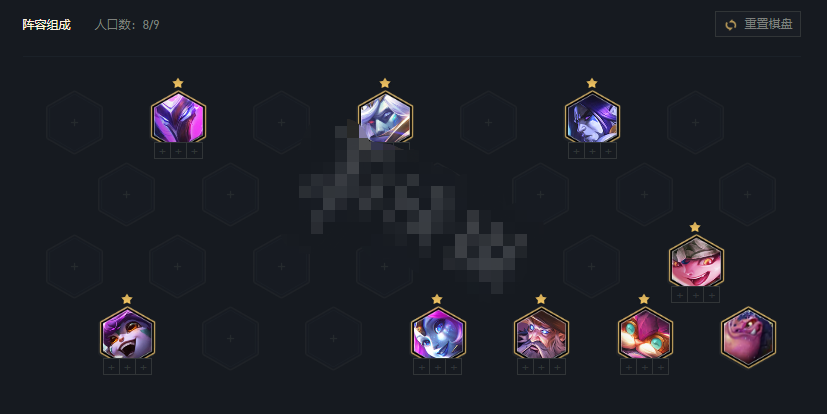Click the 人口数 8/9 population counter
This screenshot has height=414, width=827.
[x=127, y=25]
